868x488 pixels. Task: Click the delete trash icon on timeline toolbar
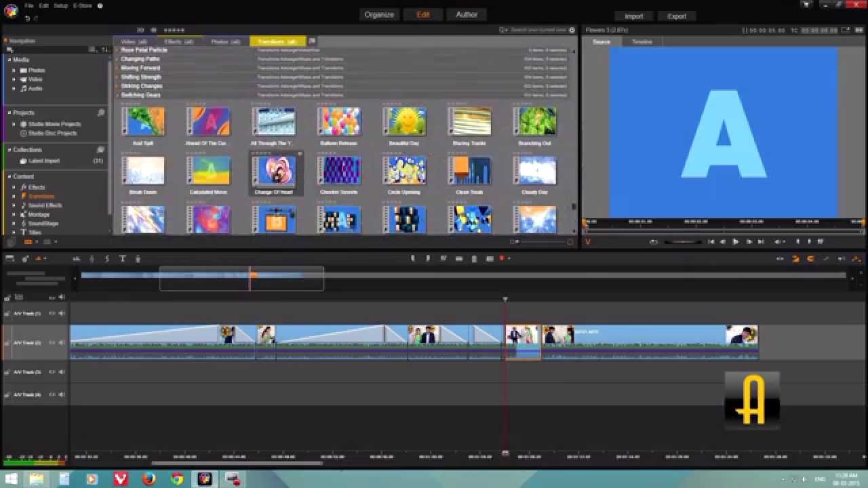[x=474, y=258]
